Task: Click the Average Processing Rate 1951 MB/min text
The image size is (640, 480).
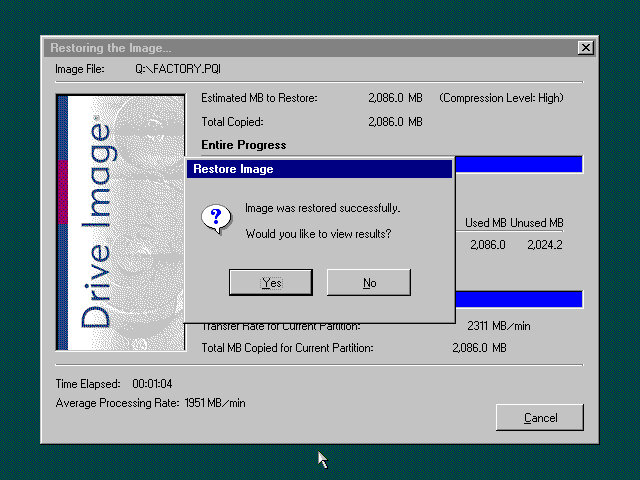Action: coord(150,403)
